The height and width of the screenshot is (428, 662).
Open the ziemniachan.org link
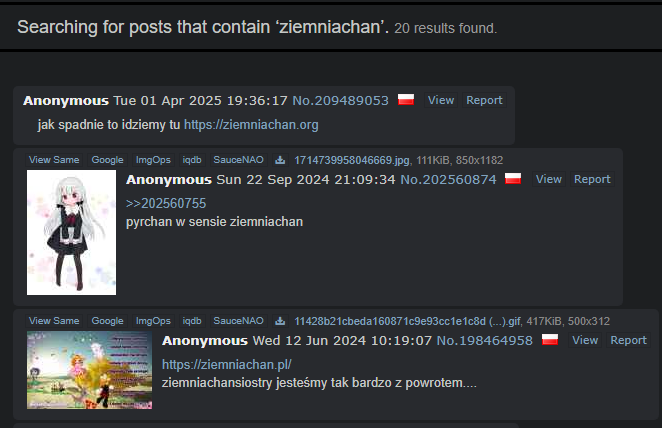point(251,125)
